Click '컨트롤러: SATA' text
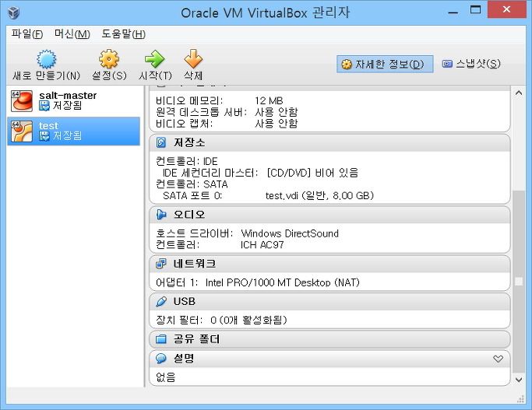This screenshot has height=410, width=532. pyautogui.click(x=192, y=184)
